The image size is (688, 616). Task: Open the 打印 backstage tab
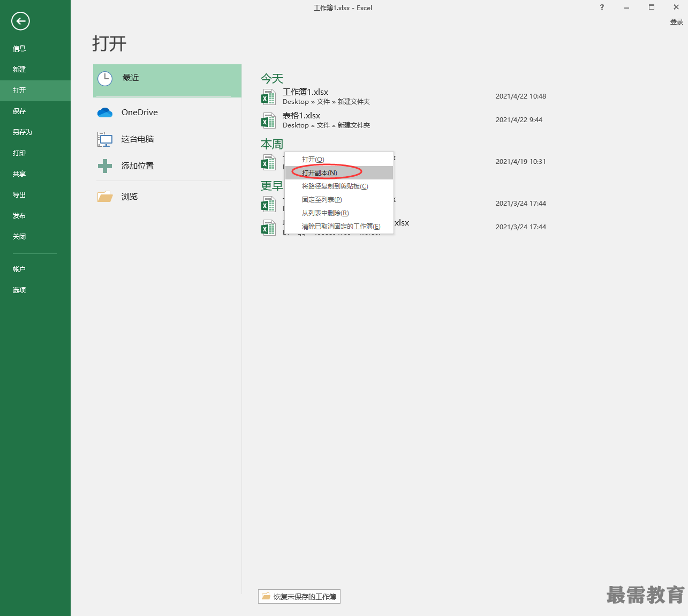35,153
